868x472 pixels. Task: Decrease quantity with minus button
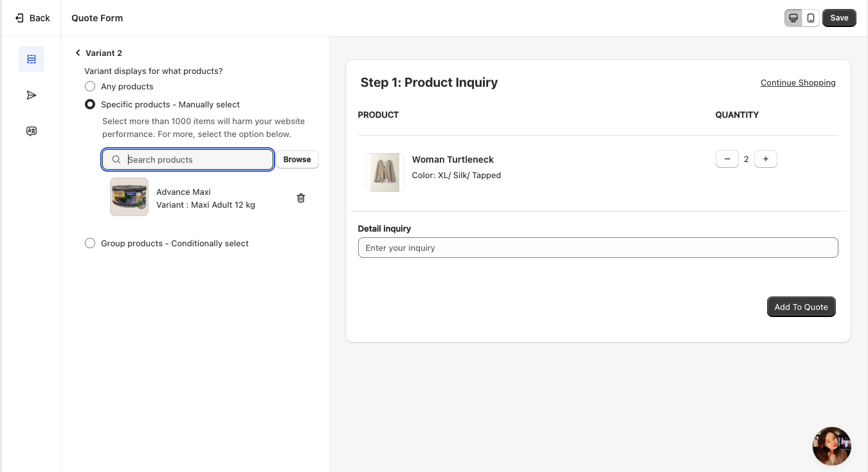tap(727, 159)
